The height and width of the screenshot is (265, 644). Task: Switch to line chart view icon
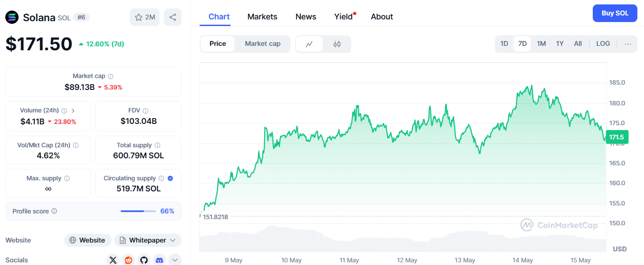coord(310,44)
